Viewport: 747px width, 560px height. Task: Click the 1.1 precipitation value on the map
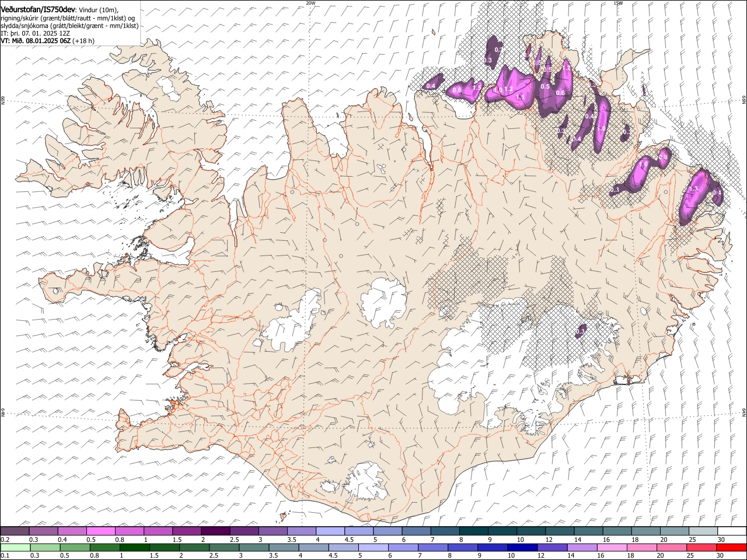pos(521,97)
